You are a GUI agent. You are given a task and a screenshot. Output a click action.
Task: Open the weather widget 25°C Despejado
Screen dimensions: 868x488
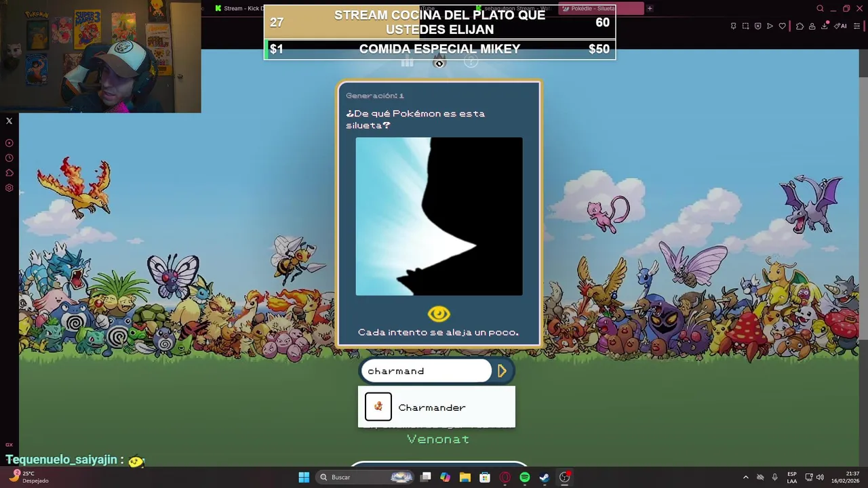tap(28, 476)
